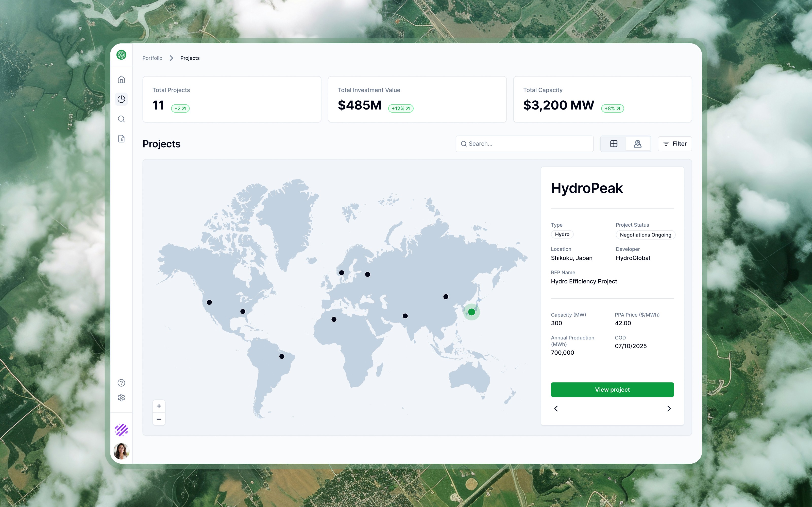Open the sidebar search icon
This screenshot has width=812, height=507.
click(121, 119)
